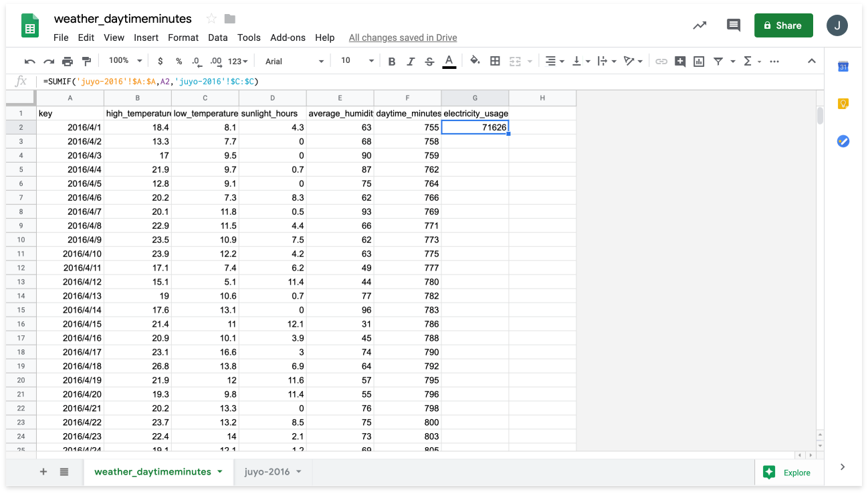Open the Insert menu
This screenshot has width=868, height=494.
pyautogui.click(x=146, y=37)
